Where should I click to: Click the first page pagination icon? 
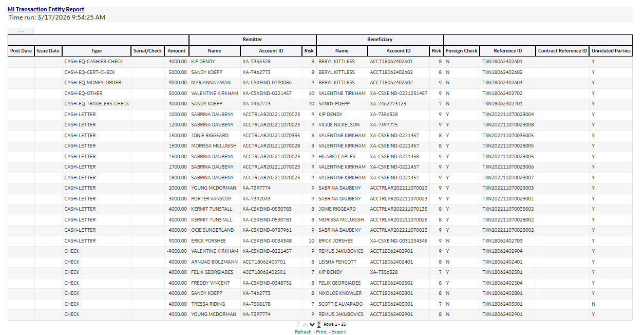coord(298,324)
